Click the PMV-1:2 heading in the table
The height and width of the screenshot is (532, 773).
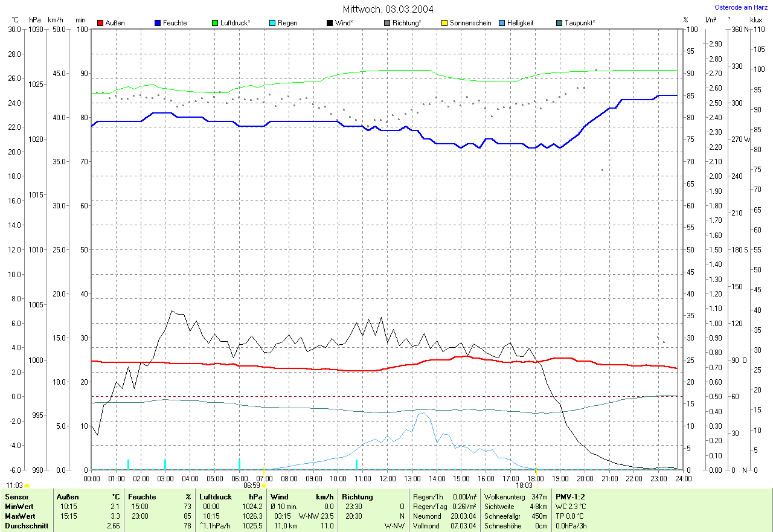[570, 496]
